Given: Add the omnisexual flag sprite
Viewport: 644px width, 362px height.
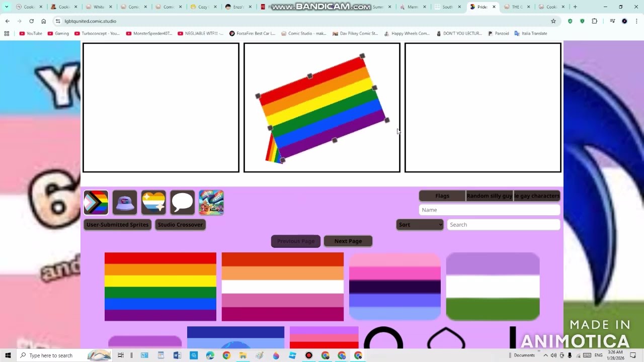Looking at the screenshot, I should [x=395, y=287].
